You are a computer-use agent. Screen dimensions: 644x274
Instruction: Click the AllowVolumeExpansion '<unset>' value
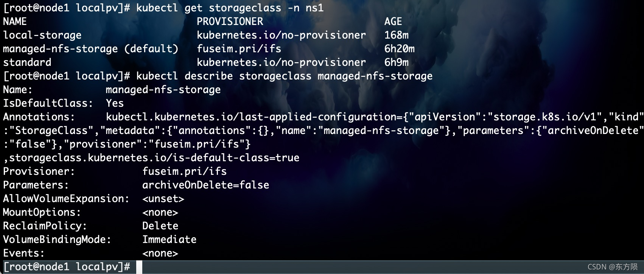pos(163,199)
